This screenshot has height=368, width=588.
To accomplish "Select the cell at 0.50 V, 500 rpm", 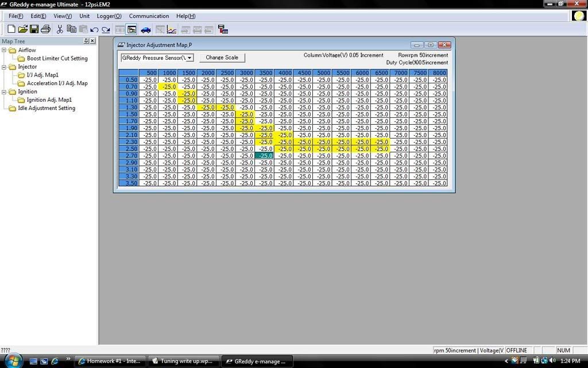I will (x=149, y=79).
